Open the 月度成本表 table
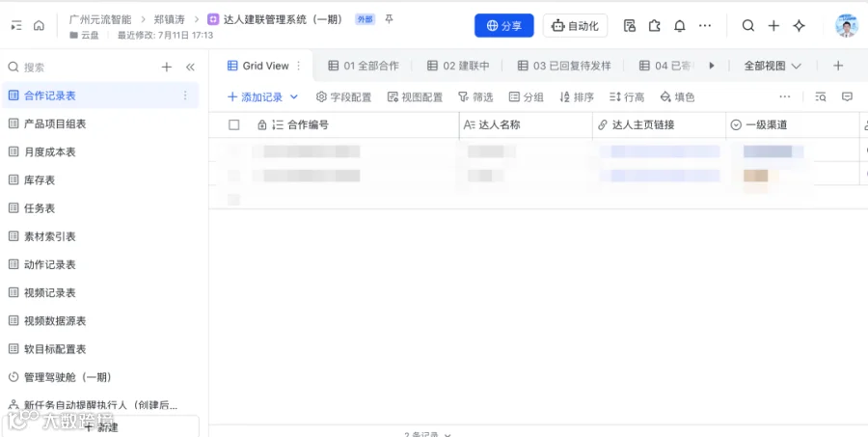 point(99,151)
